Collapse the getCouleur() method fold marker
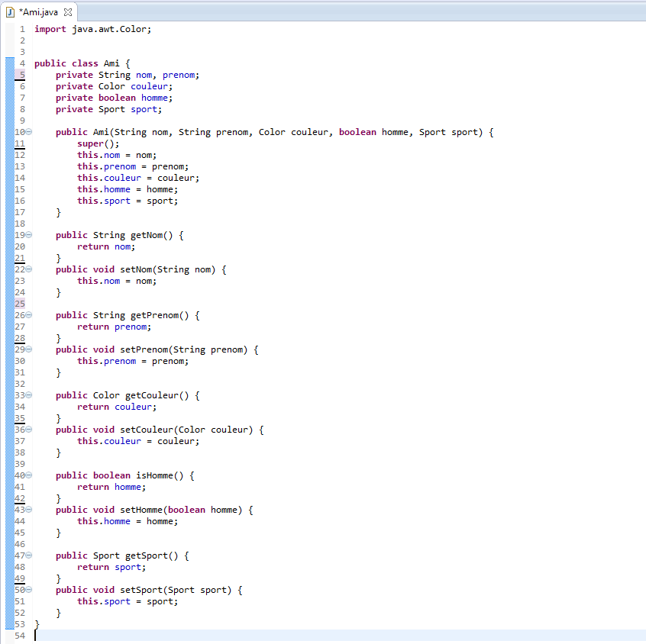Viewport: 646px width, 644px height. (x=29, y=396)
